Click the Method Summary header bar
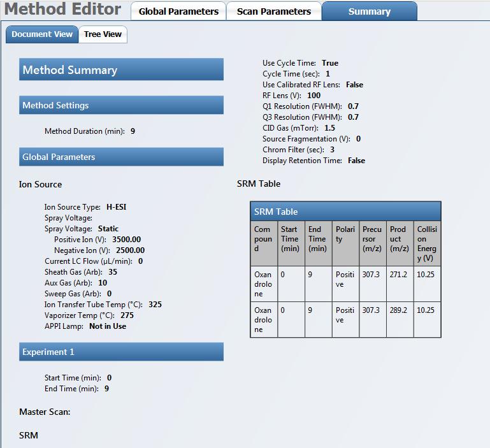Screen dimensions: 490x448 [x=121, y=70]
